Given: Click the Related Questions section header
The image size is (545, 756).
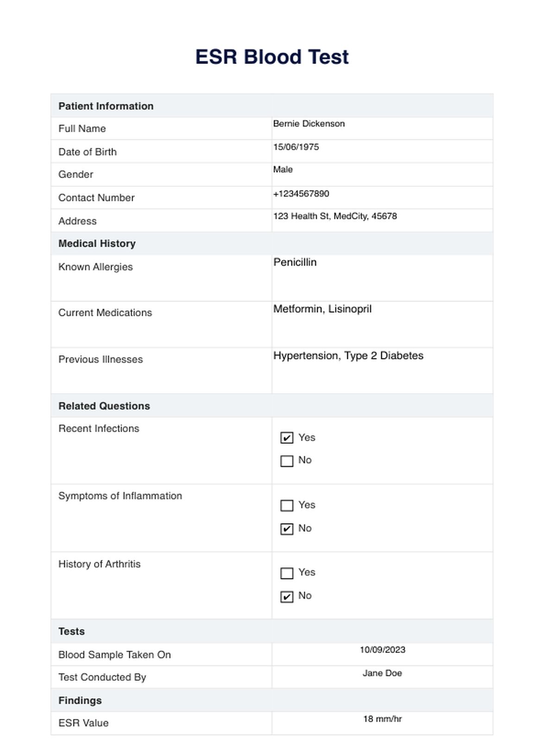Looking at the screenshot, I should pos(104,406).
